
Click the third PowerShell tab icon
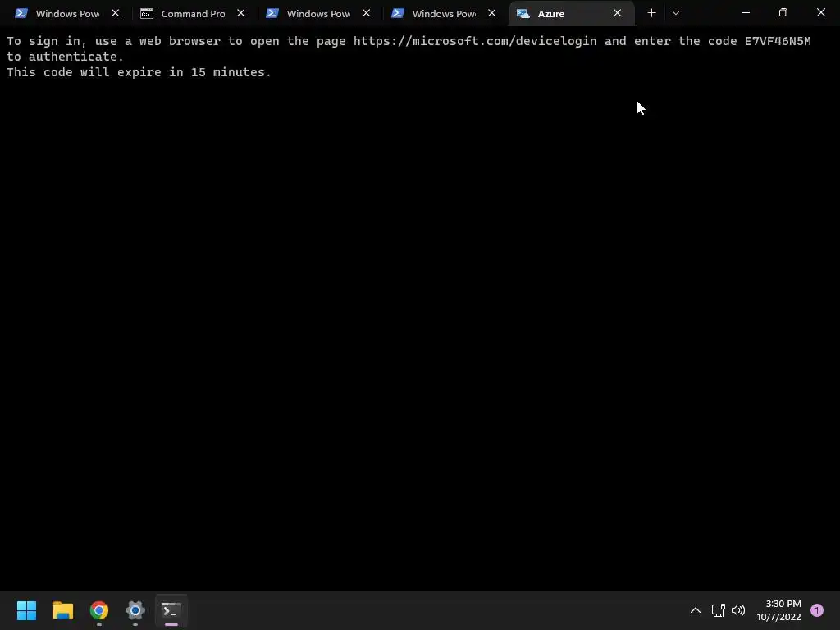click(x=398, y=13)
